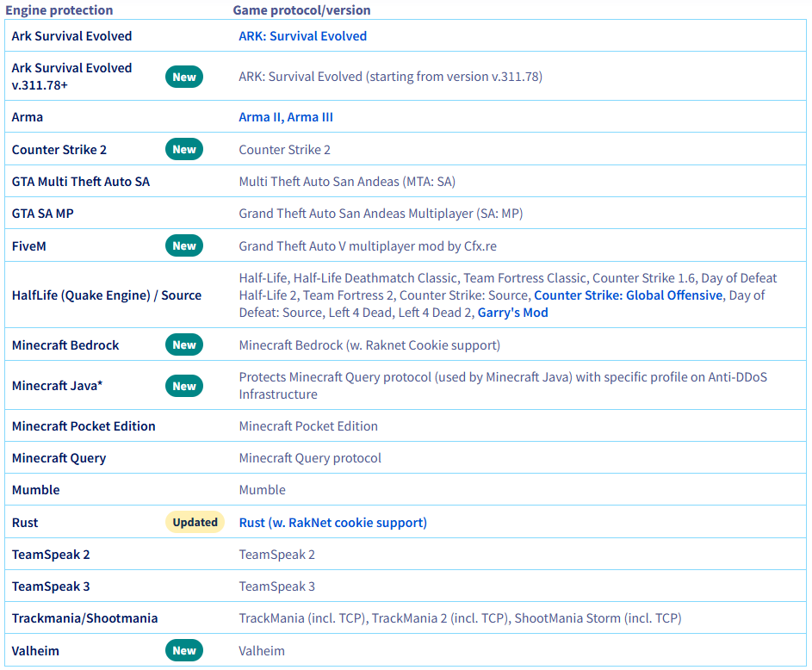Viewport: 812px width, 670px height.
Task: Click the TeamSpeak 2 engine name
Action: click(51, 555)
